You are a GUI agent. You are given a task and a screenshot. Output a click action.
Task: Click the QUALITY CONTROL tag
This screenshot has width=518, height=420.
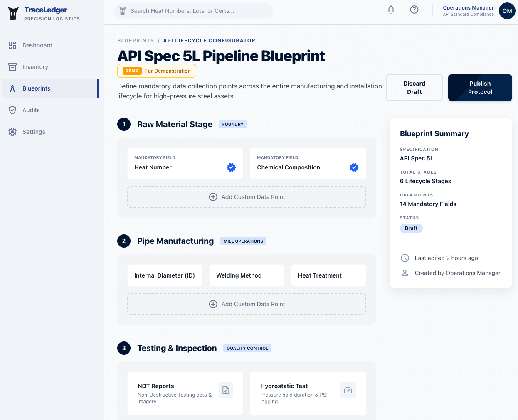tap(247, 348)
